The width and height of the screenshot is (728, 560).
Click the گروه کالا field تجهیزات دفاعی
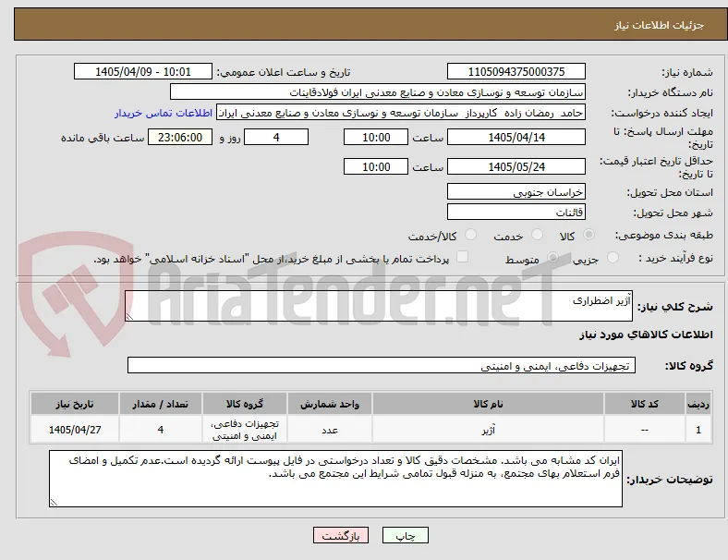tap(382, 365)
